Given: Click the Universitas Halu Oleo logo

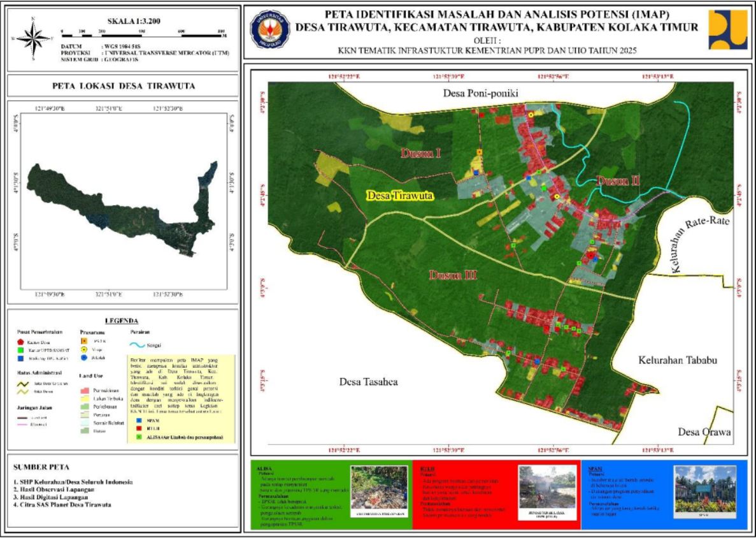Looking at the screenshot, I should [269, 31].
